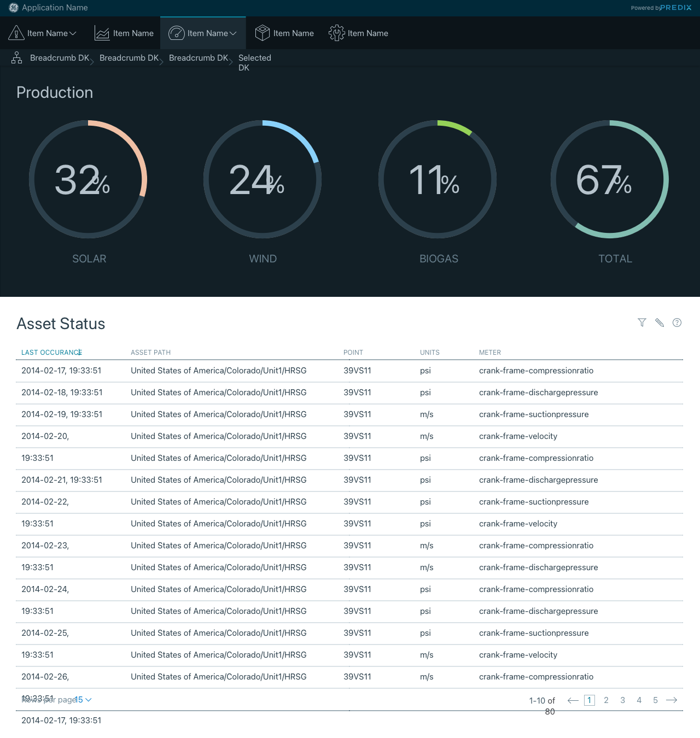Click the GE logo icon
The height and width of the screenshot is (738, 700).
point(14,8)
